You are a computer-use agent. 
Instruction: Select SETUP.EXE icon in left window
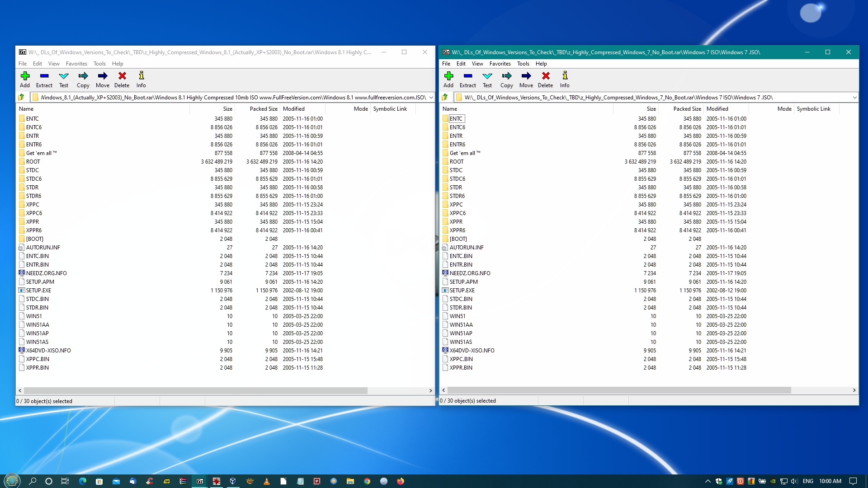(x=21, y=290)
